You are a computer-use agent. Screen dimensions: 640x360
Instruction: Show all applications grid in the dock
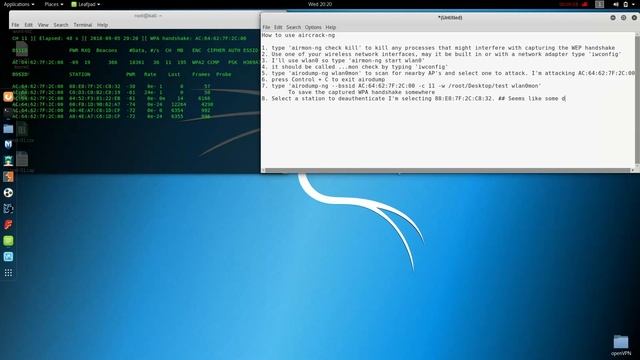point(8,273)
